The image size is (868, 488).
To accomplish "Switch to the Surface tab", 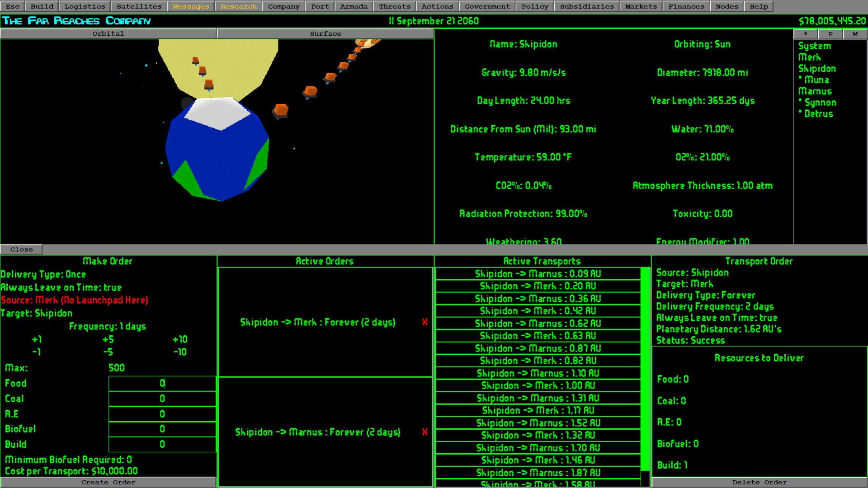I will pyautogui.click(x=325, y=33).
